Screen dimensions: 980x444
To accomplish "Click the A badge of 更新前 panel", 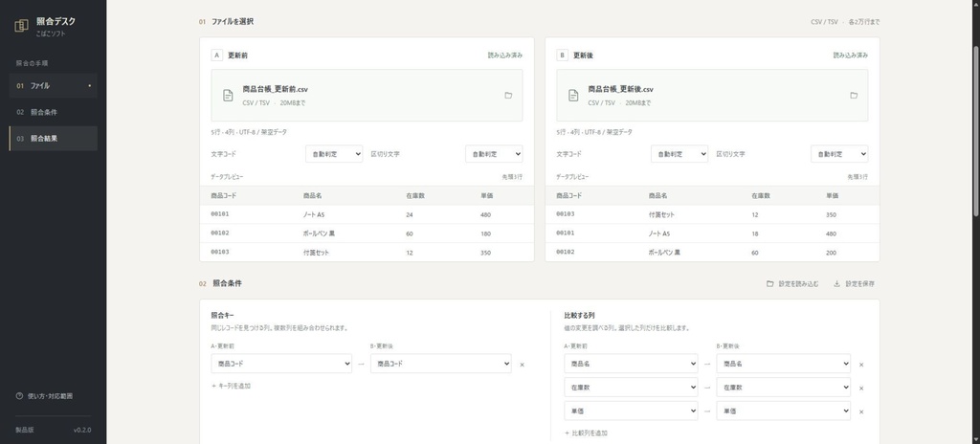I will tap(217, 55).
